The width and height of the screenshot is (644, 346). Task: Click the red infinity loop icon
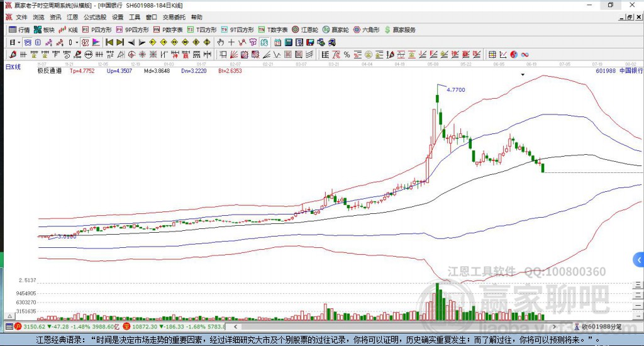pyautogui.click(x=525, y=54)
